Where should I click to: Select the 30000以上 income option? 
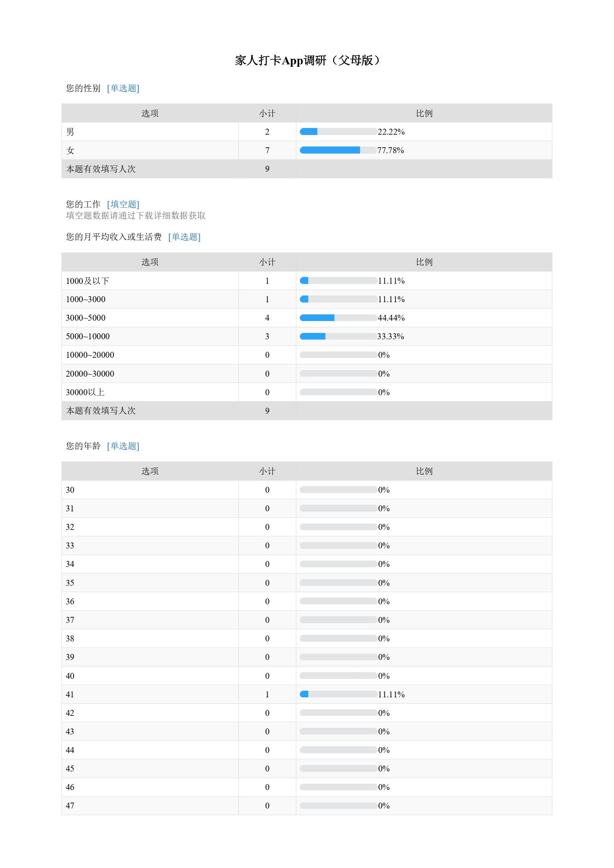[x=85, y=392]
